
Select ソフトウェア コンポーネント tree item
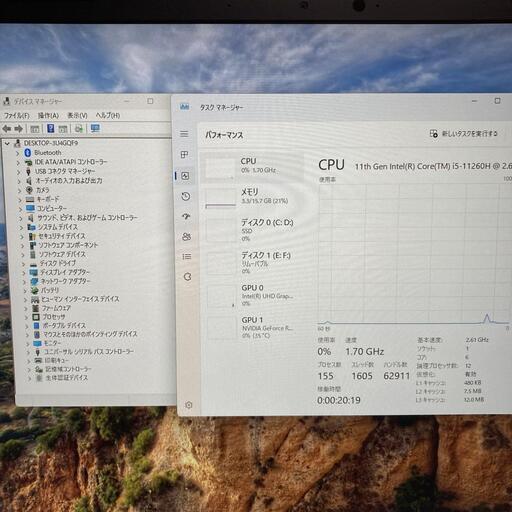(64, 245)
